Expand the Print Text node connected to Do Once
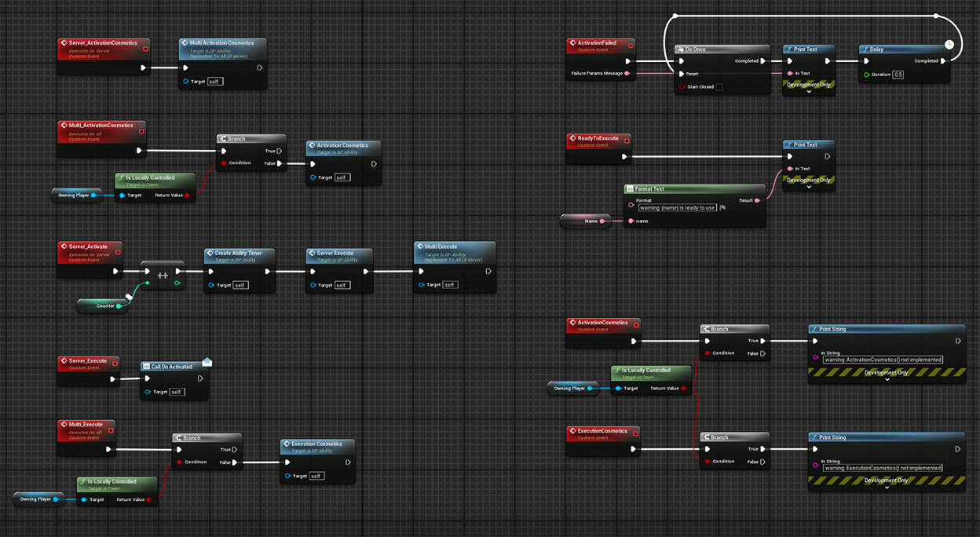The height and width of the screenshot is (537, 980). (808, 92)
